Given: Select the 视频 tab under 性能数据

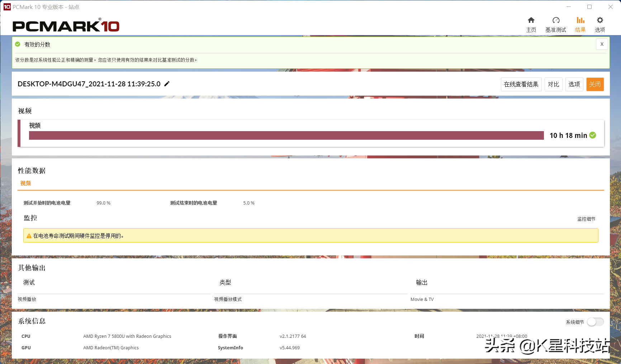Looking at the screenshot, I should (25, 183).
